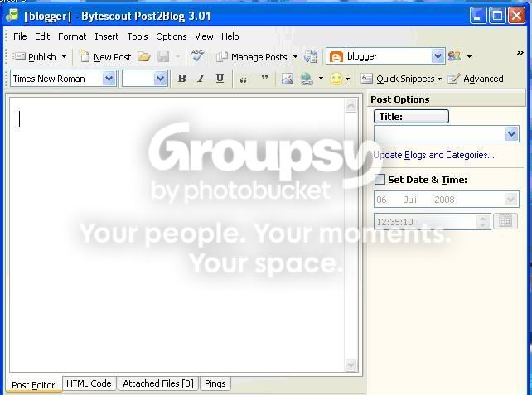This screenshot has height=395, width=532.
Task: Click Update Blogs and Categories link
Action: pos(433,155)
